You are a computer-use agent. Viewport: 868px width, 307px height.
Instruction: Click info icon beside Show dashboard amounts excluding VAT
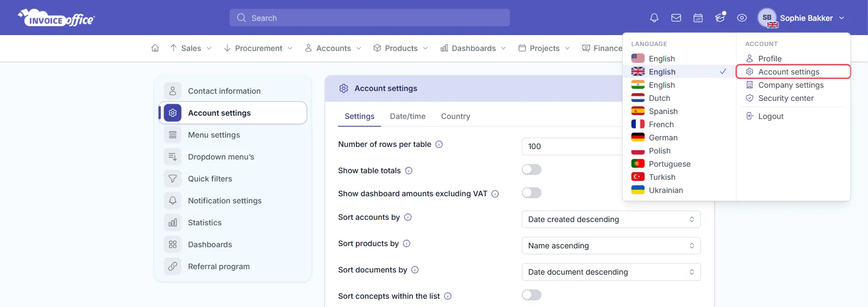coord(495,194)
